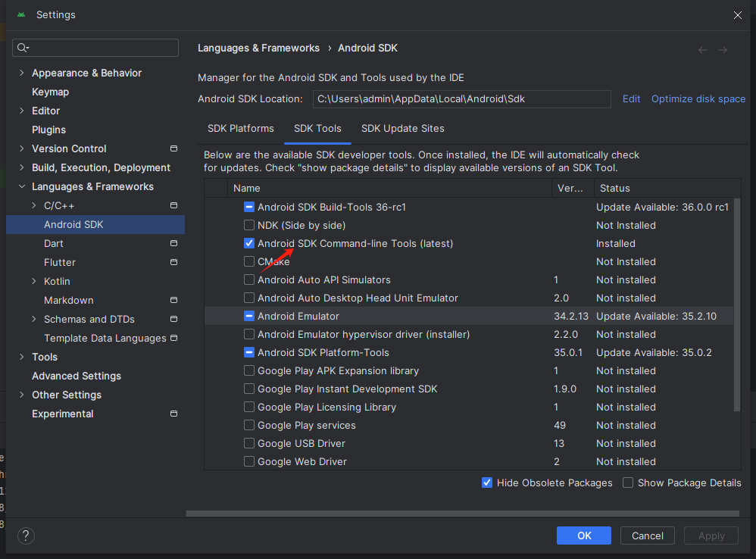
Task: Expand Build, Execution, Deployment section
Action: (x=21, y=167)
